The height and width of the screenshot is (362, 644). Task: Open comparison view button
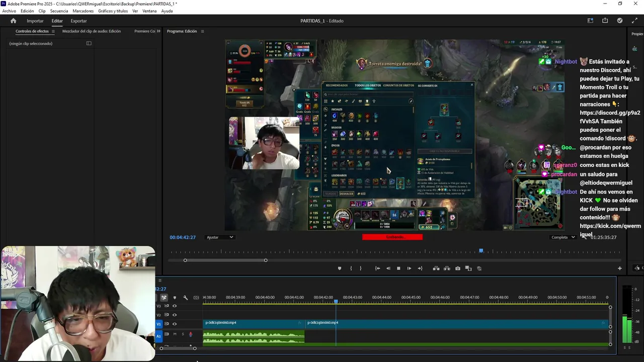(468, 268)
